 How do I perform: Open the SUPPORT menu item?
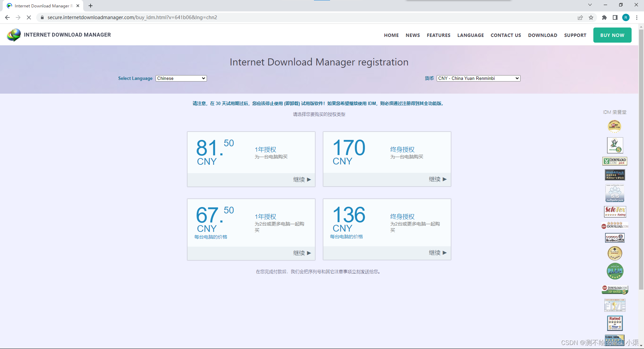tap(575, 35)
